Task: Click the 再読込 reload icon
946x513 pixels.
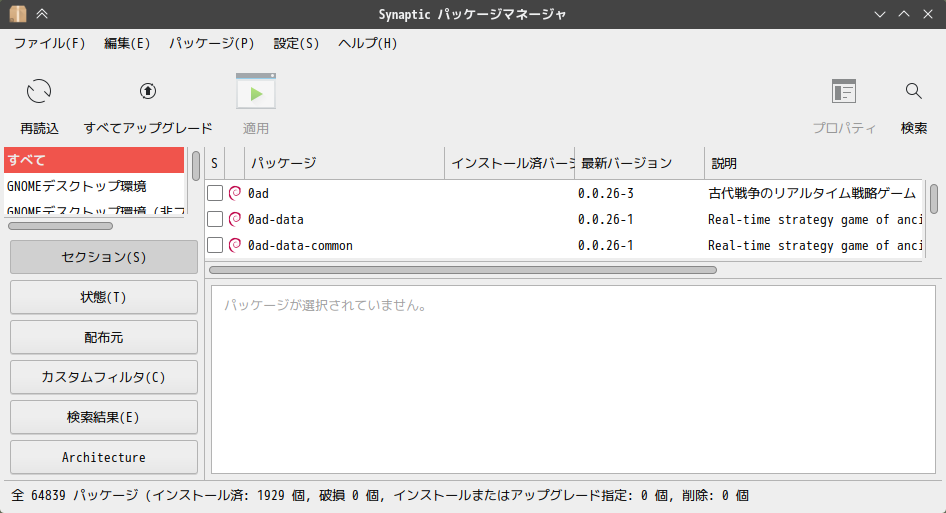Action: click(x=39, y=92)
